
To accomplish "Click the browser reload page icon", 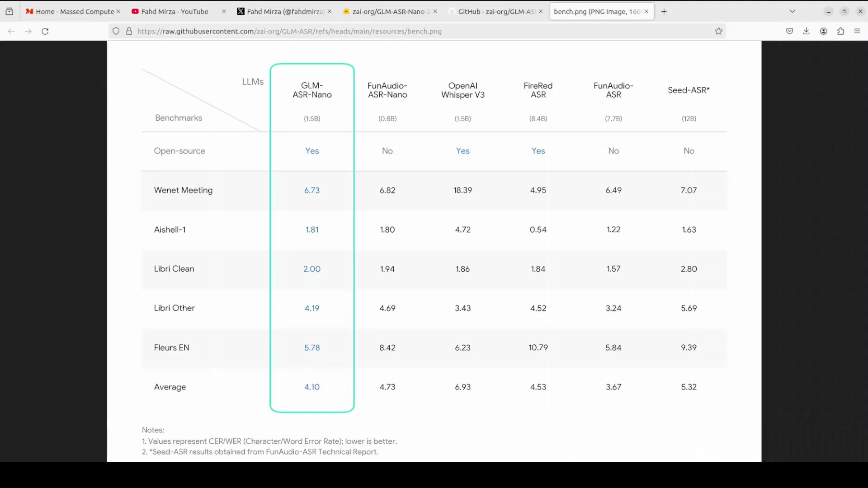I will pyautogui.click(x=45, y=31).
